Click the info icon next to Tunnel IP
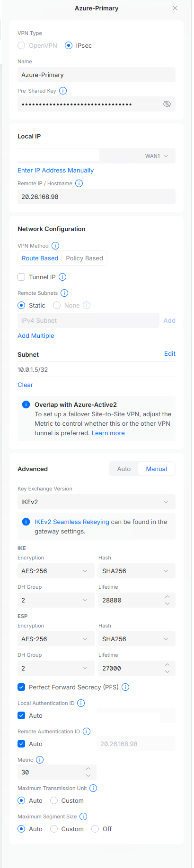 point(62,277)
